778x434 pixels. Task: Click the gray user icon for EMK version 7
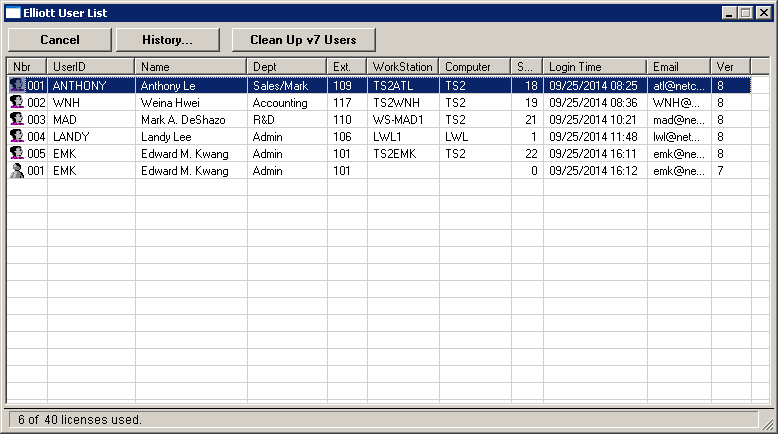coord(16,171)
